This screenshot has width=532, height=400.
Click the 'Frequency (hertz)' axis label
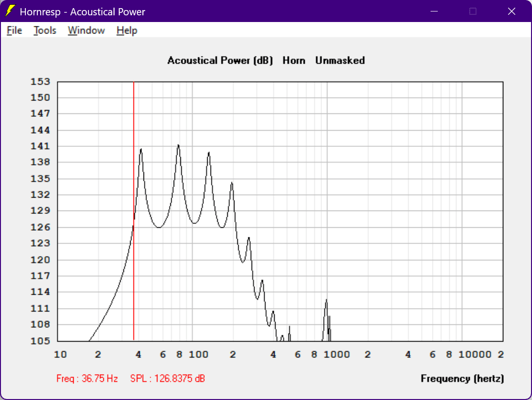(462, 378)
